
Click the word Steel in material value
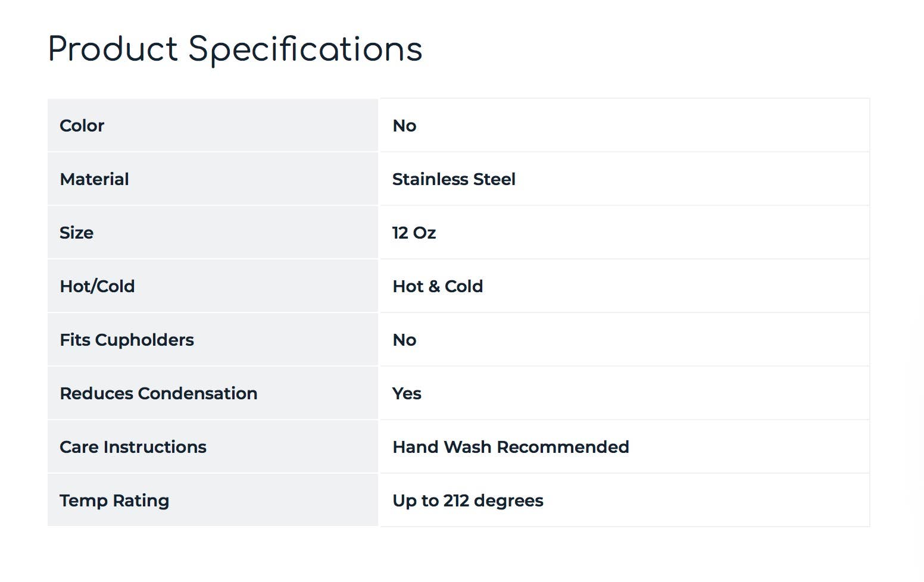(494, 179)
